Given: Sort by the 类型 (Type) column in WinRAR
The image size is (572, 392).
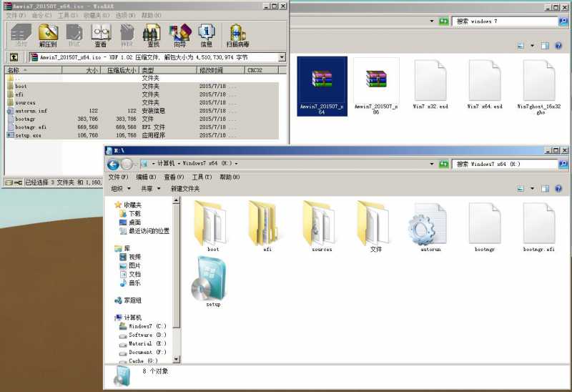Looking at the screenshot, I should [169, 70].
